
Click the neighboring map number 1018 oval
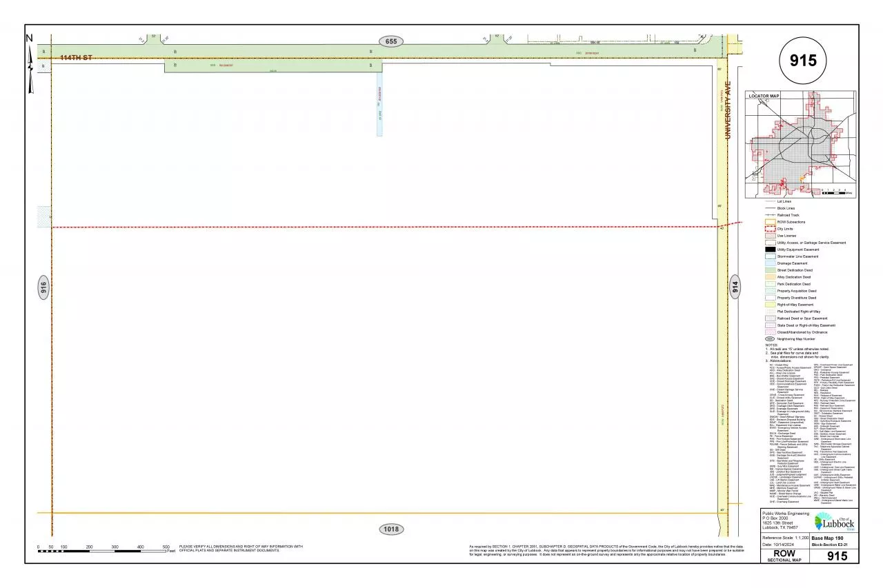point(391,529)
